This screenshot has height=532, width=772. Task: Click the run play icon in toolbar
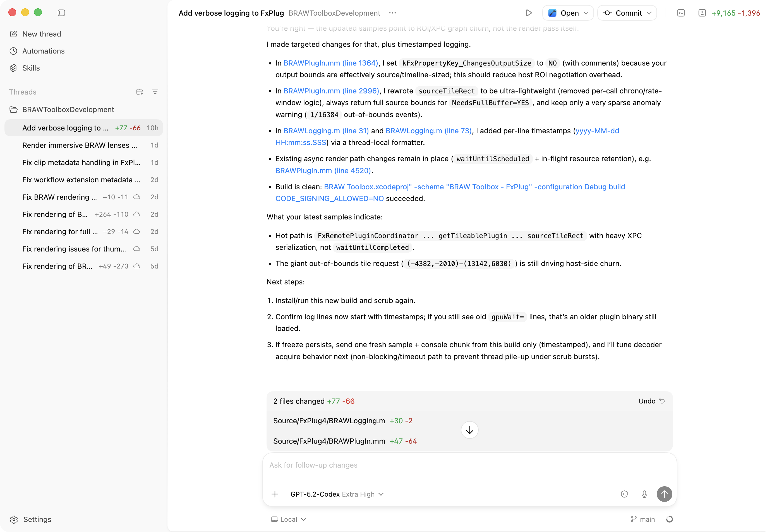point(528,13)
